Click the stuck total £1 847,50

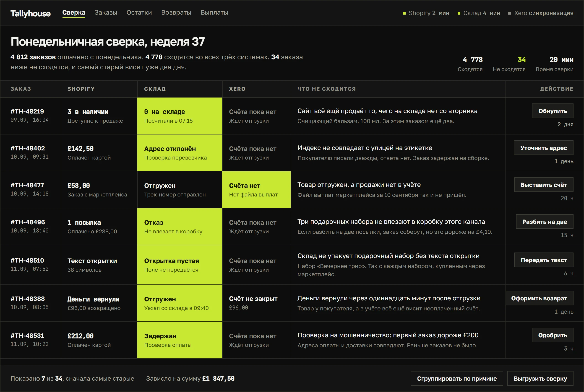pyautogui.click(x=219, y=379)
